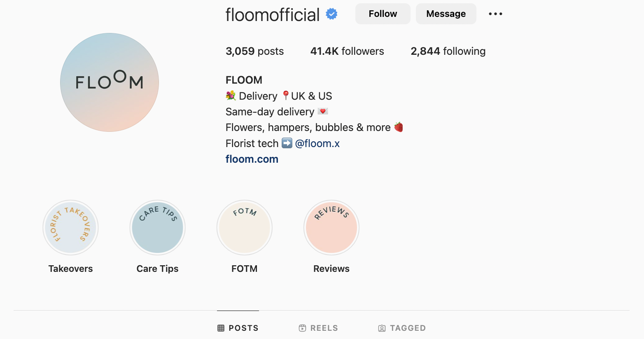Open the Reviews story highlight
The image size is (644, 339).
click(331, 227)
